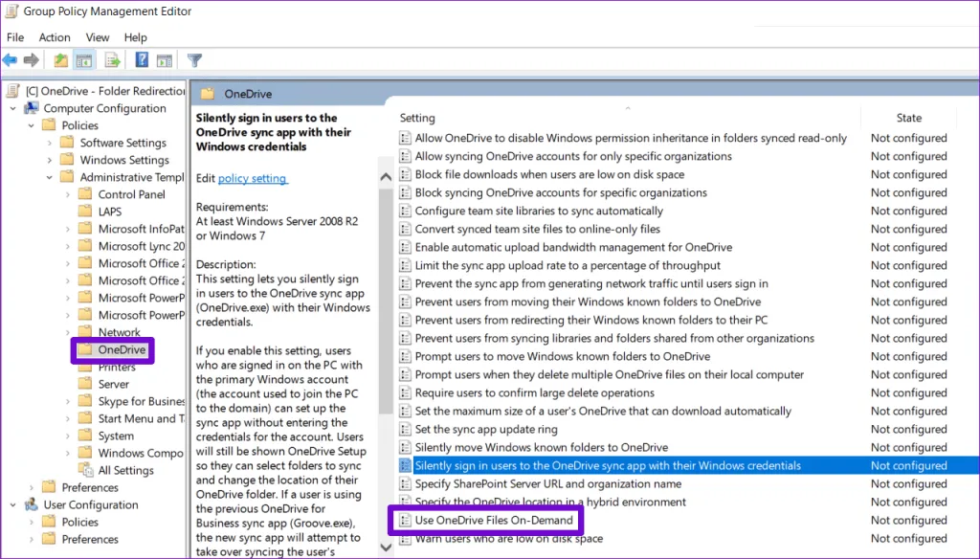Screen dimensions: 980x559
Task: Click the blue Back arrow in toolbar
Action: [x=11, y=60]
